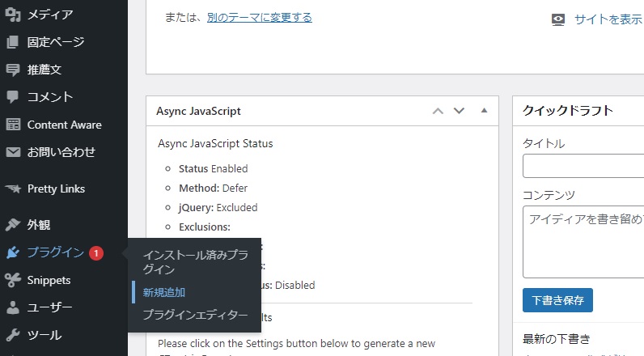The image size is (644, 356).
Task: Click 'Async JavaScript Status' heading text
Action: (215, 144)
